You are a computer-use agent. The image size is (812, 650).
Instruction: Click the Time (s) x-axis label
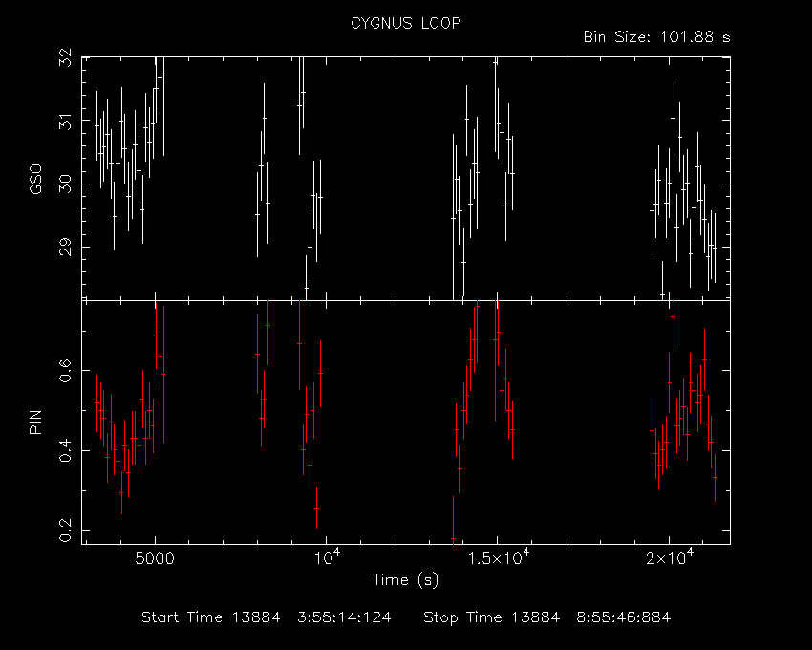click(405, 579)
